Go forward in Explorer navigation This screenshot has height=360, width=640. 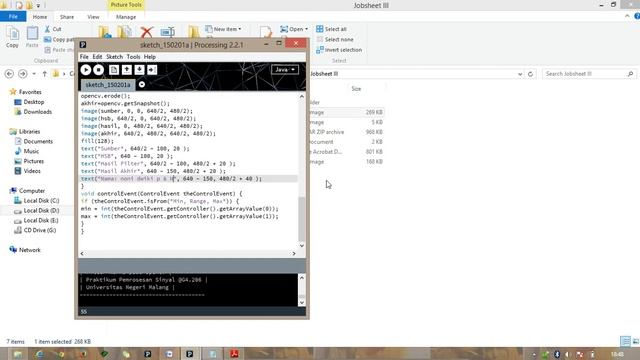click(x=22, y=74)
